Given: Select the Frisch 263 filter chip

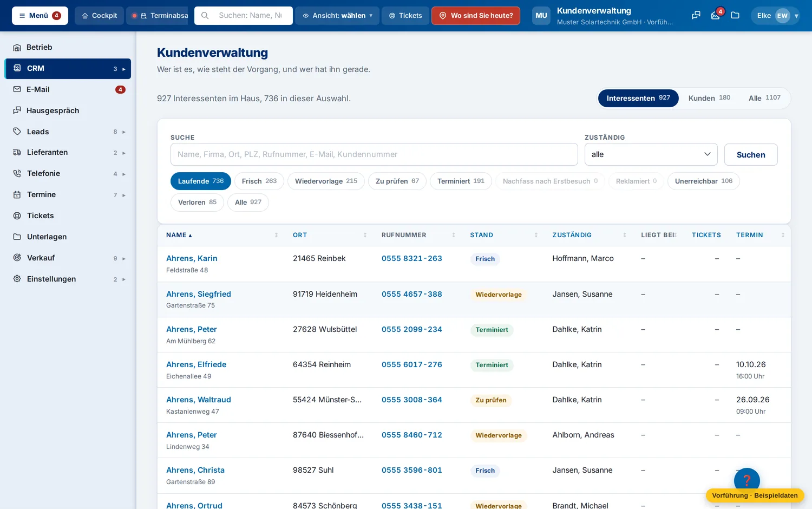Looking at the screenshot, I should [x=259, y=181].
